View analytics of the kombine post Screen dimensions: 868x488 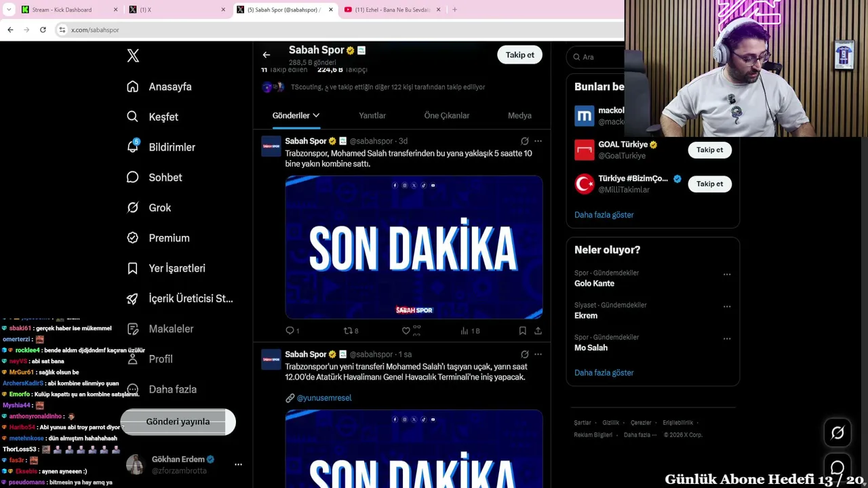point(470,331)
